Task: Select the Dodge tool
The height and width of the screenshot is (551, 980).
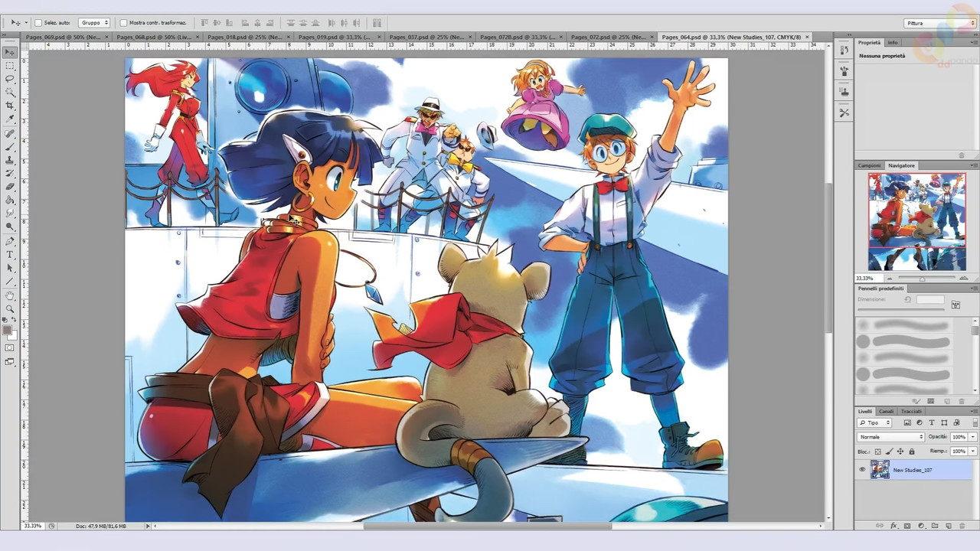Action: point(10,227)
